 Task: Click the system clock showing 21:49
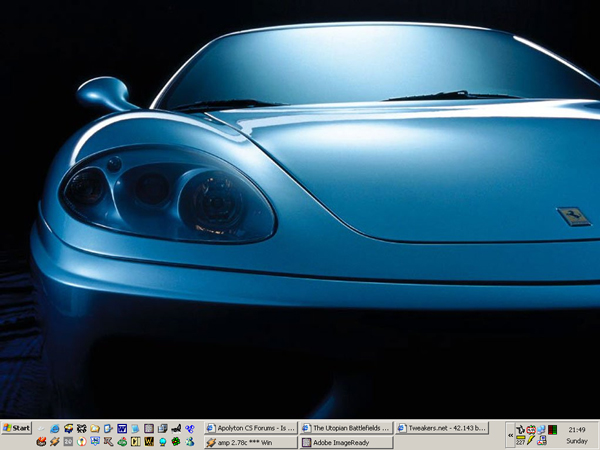point(577,429)
